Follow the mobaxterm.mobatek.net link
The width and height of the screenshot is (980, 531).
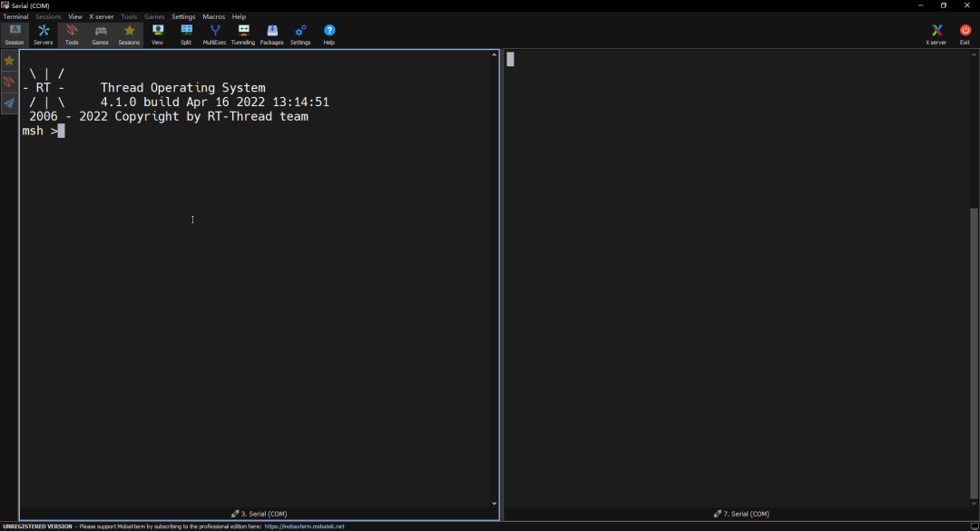(304, 526)
